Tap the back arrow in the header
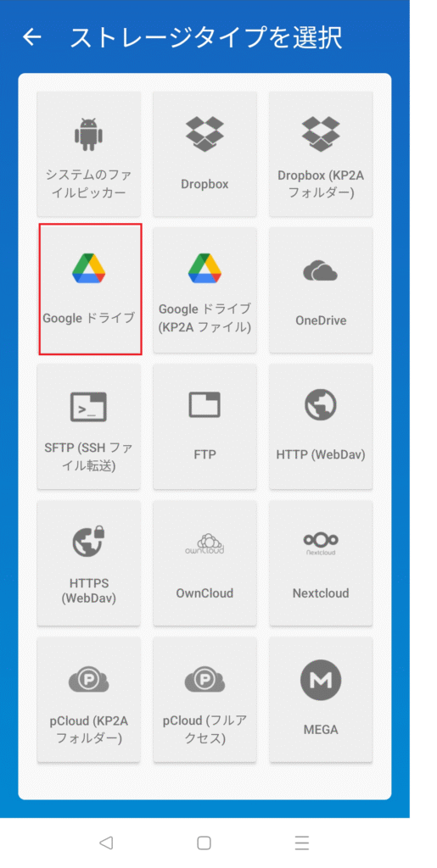This screenshot has height=868, width=437. (x=32, y=37)
